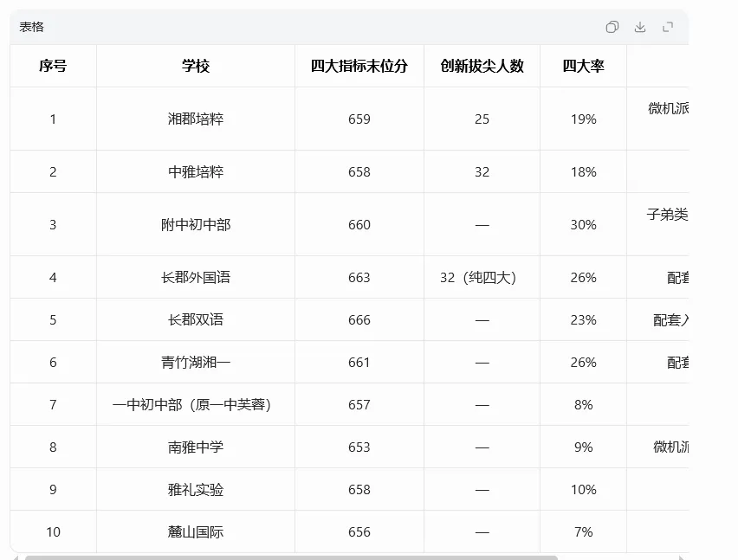Viewport: 738px width, 560px height.
Task: Click the 表格 title label
Action: point(32,27)
